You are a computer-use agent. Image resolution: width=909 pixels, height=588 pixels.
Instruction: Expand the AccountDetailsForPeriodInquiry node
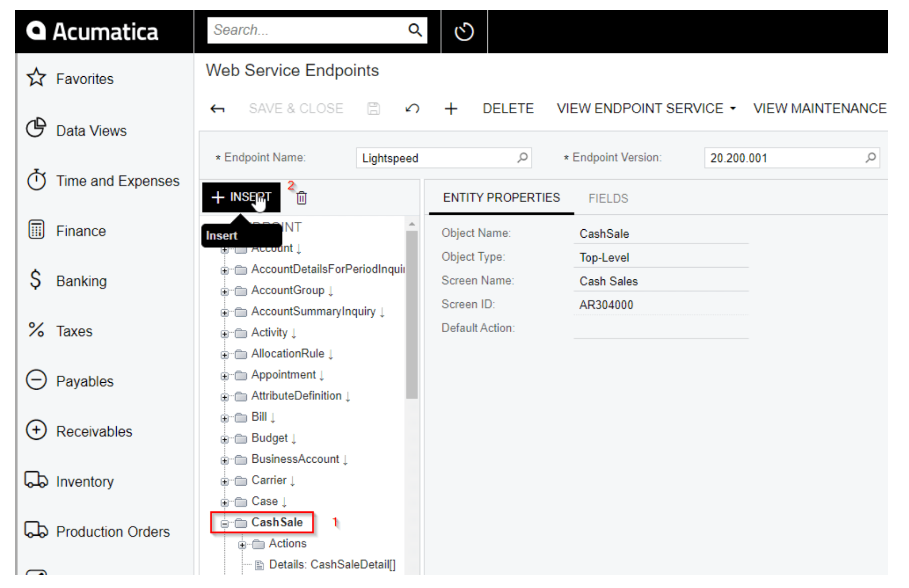[x=224, y=270]
